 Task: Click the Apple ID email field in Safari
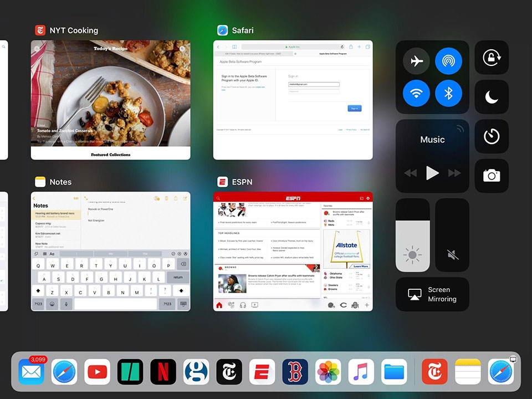314,84
